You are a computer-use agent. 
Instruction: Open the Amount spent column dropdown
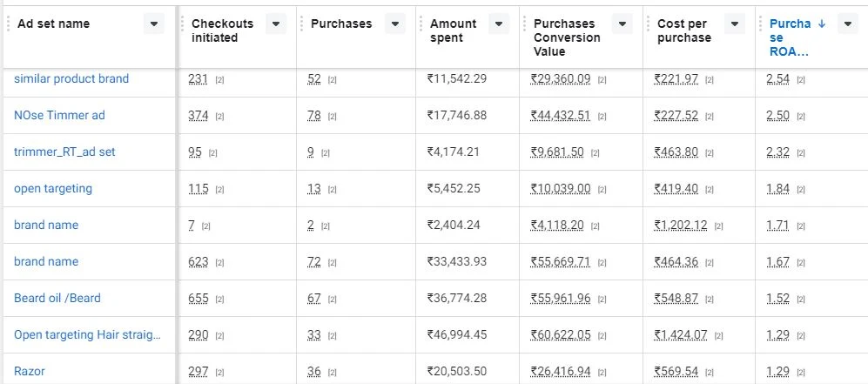[x=499, y=24]
